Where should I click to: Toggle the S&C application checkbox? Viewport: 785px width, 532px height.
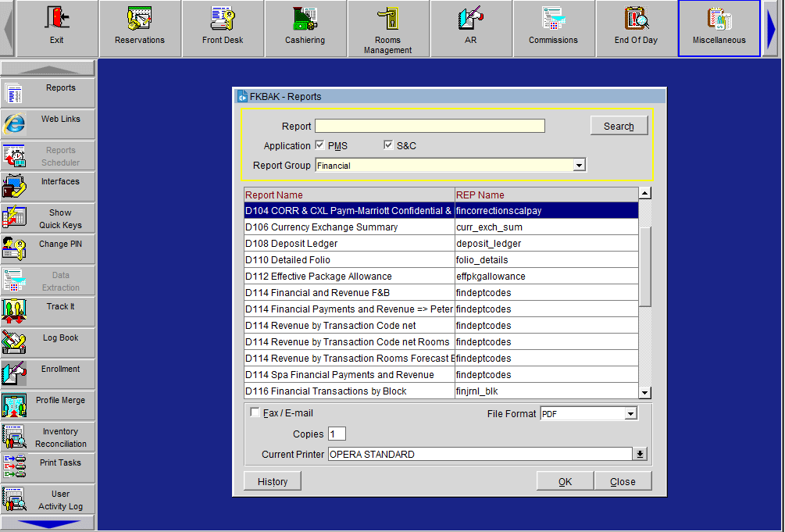tap(388, 145)
